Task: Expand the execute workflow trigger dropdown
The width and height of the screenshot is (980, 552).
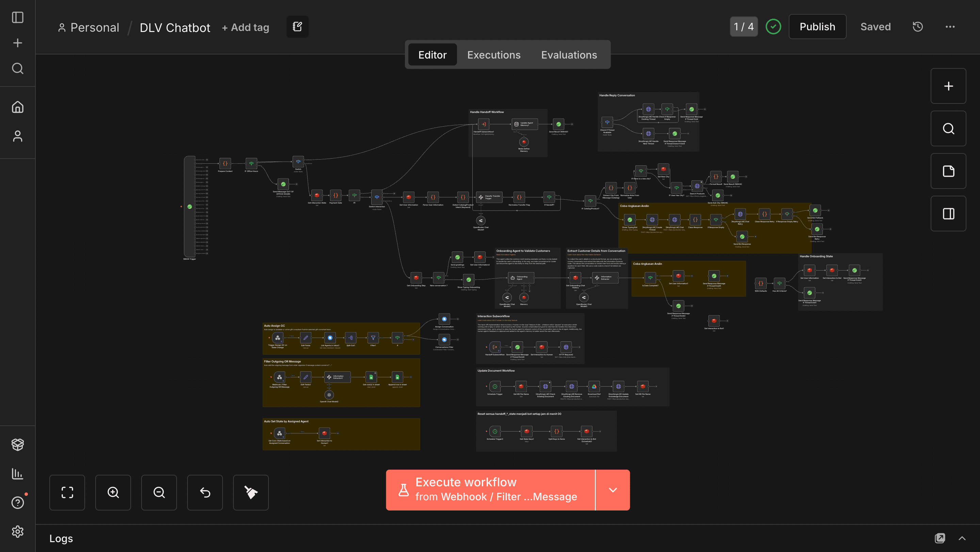Action: (x=612, y=490)
